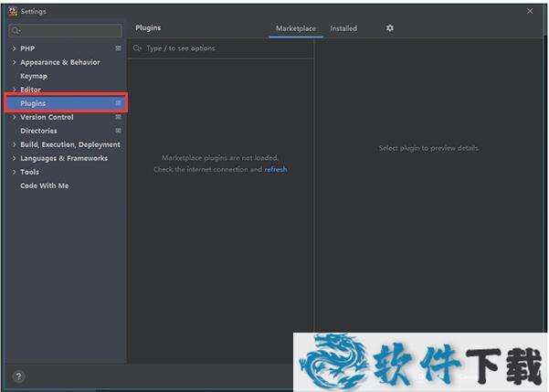Click the project-level icon beside Directories
This screenshot has width=549, height=392.
point(118,131)
